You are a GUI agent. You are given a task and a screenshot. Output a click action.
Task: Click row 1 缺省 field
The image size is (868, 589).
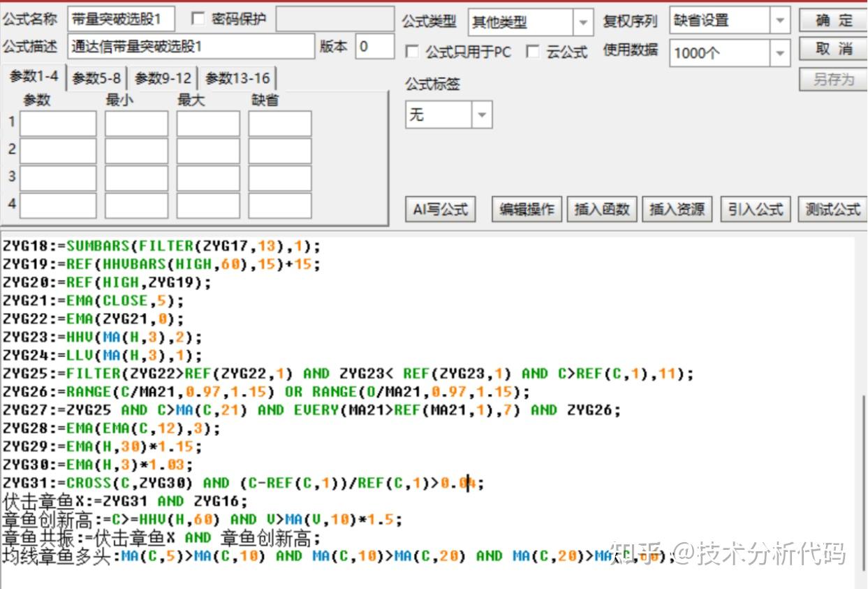pos(280,124)
